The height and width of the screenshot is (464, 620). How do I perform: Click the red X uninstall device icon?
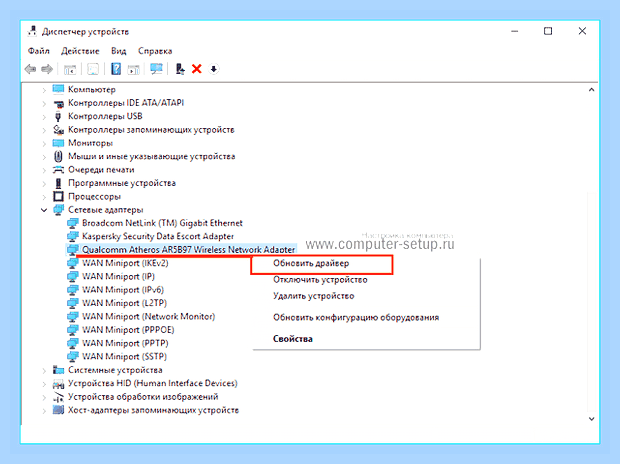coord(197,69)
